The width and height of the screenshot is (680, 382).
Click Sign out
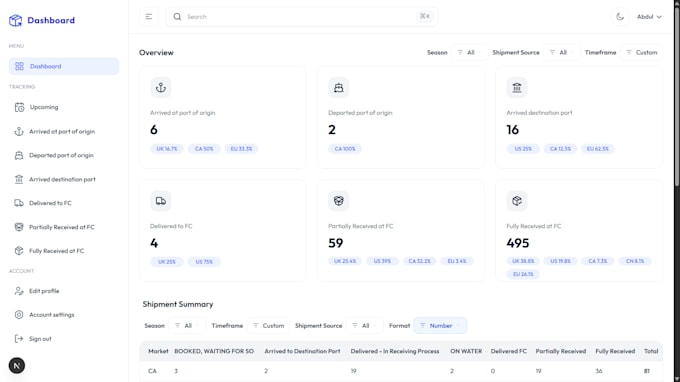40,339
